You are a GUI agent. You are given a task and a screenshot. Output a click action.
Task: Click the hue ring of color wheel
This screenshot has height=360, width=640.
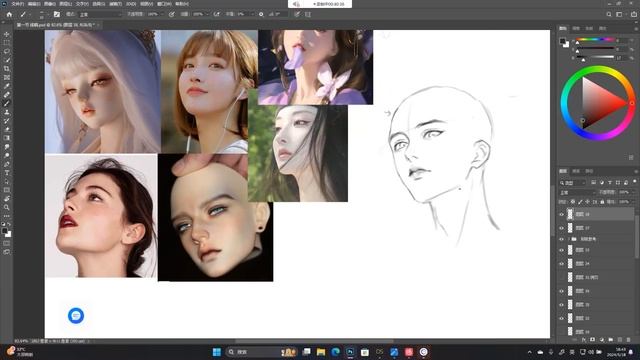tap(597, 70)
